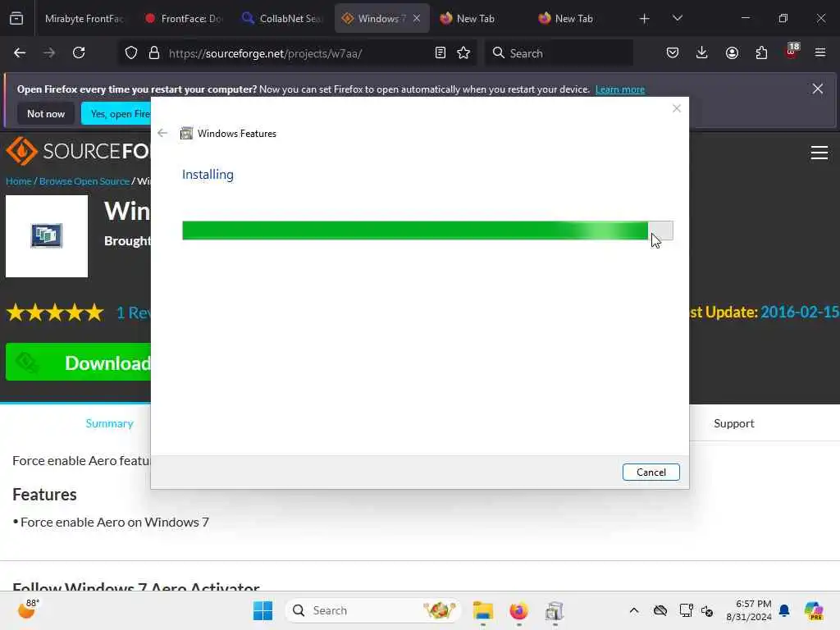The image size is (840, 630).
Task: Close the Windows Features dialog
Action: (x=677, y=109)
